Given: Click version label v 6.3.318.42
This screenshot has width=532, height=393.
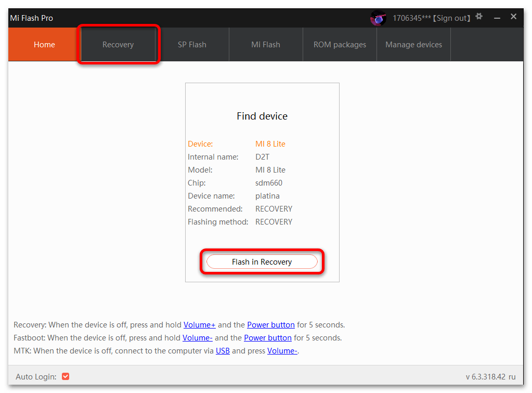Looking at the screenshot, I should pos(486,377).
